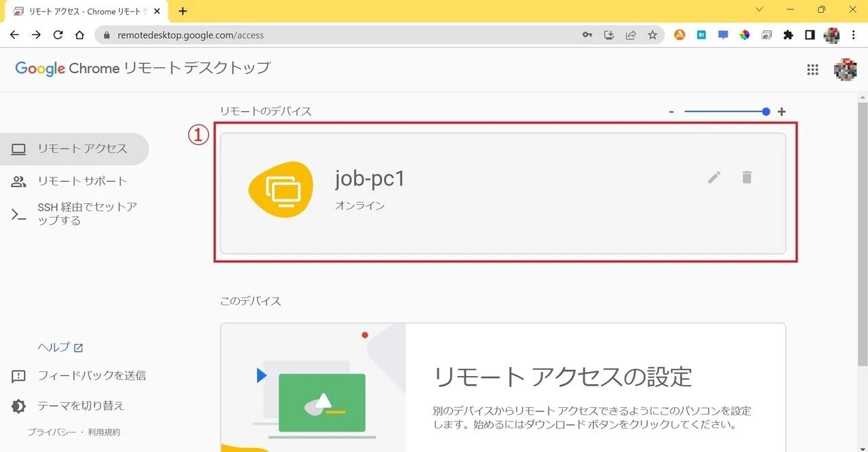Reload the remote desktop page
This screenshot has height=452, width=868.
pos(58,35)
